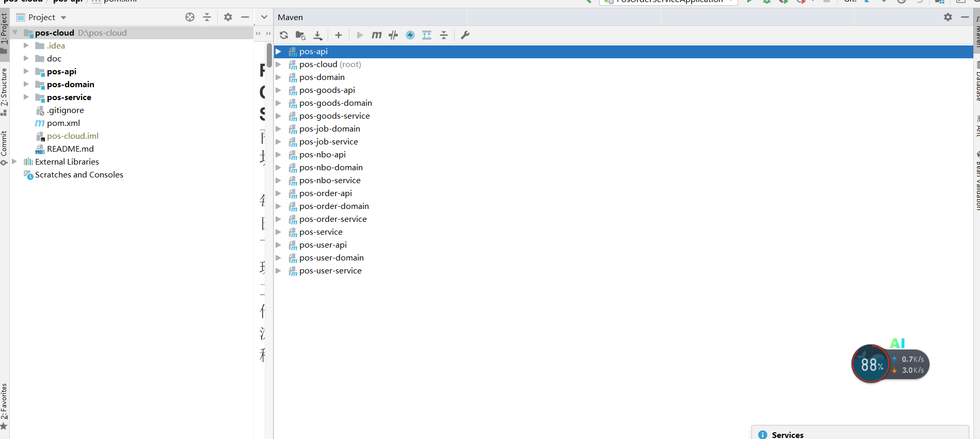Expand doc folder in Project tree
The image size is (980, 439).
tap(26, 58)
